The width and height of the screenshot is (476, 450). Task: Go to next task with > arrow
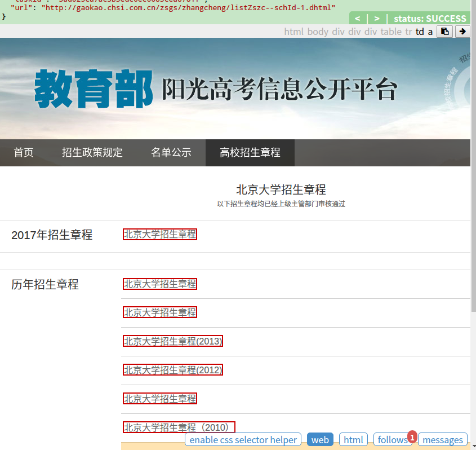pyautogui.click(x=376, y=19)
